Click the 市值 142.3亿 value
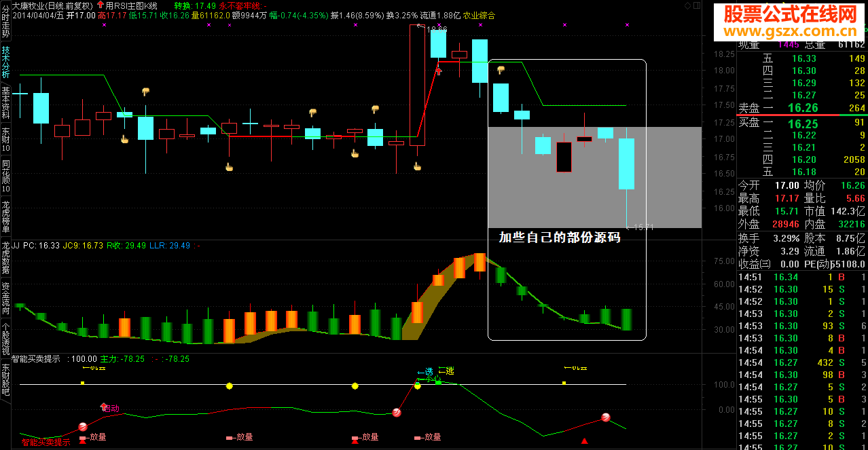The height and width of the screenshot is (450, 868). click(848, 211)
